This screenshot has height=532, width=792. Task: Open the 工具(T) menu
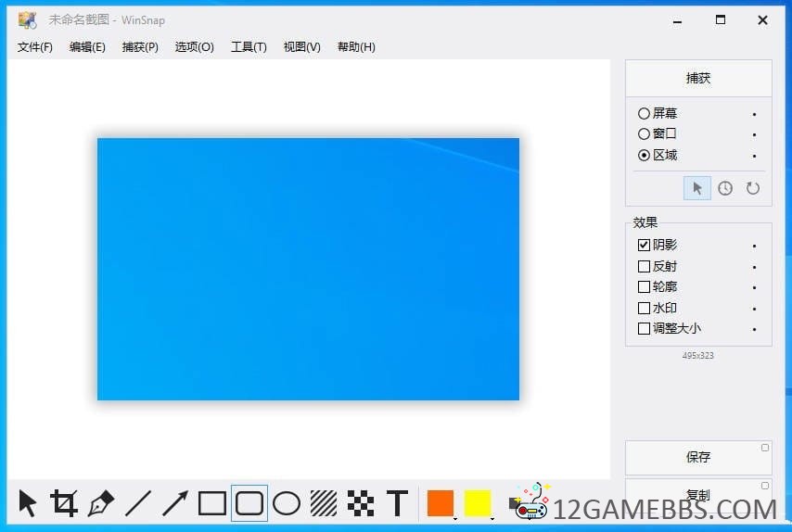[249, 47]
